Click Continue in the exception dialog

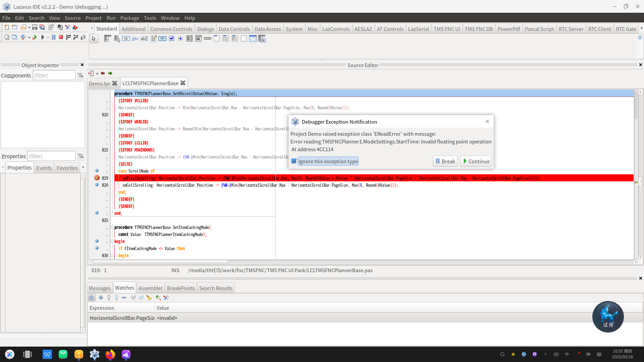click(476, 161)
